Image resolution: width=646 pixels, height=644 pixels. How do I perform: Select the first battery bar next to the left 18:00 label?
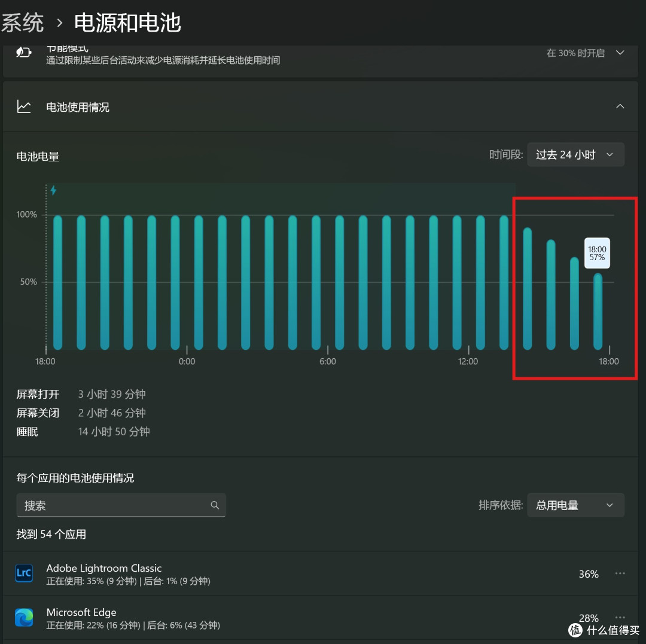pyautogui.click(x=57, y=282)
